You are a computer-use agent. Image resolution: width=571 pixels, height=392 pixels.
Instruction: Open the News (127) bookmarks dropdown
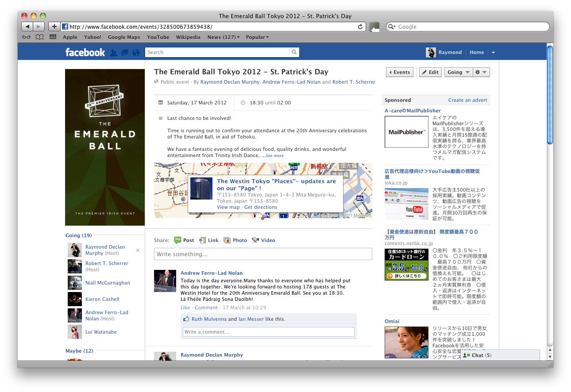(224, 37)
